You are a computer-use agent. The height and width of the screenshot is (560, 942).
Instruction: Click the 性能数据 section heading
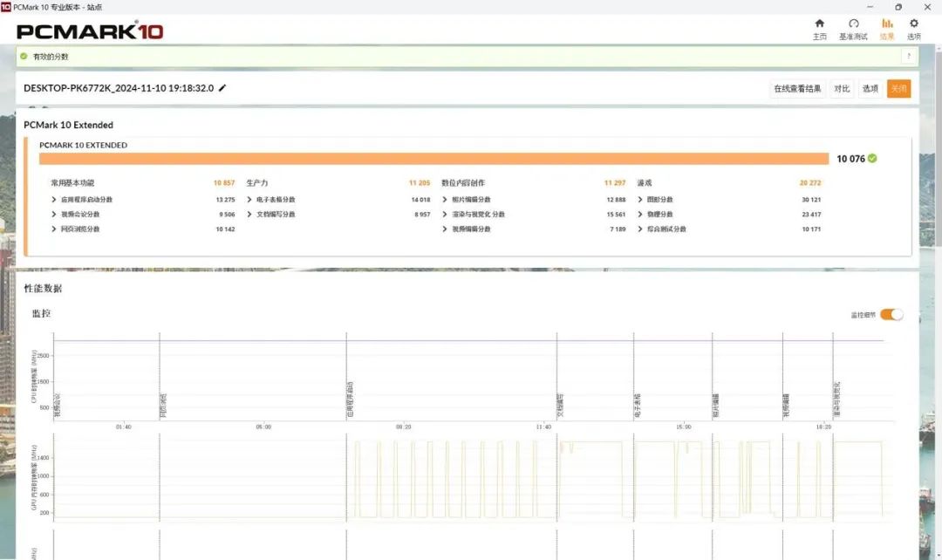click(43, 289)
